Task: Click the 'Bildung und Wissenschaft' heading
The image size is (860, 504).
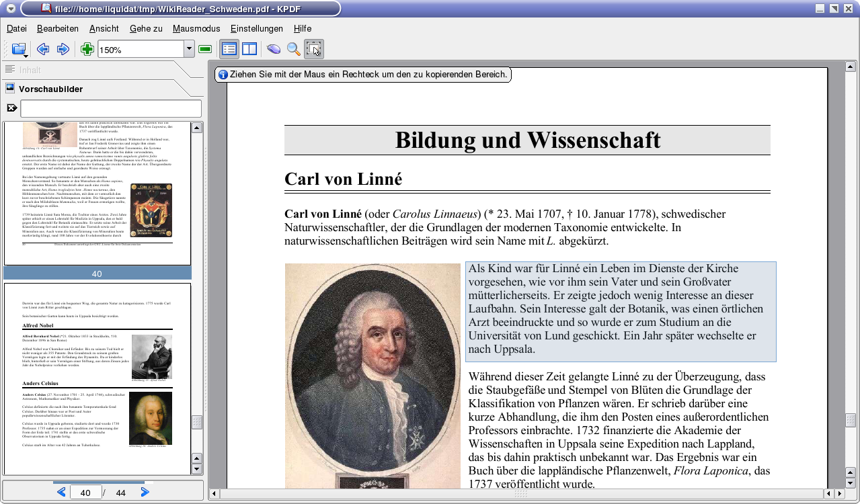Action: tap(528, 140)
